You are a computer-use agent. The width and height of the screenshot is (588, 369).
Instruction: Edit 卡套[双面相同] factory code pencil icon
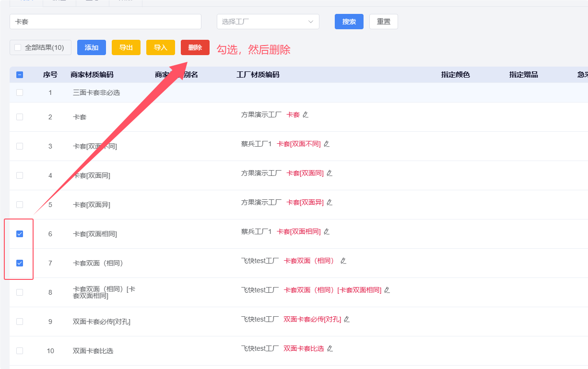coord(327,232)
